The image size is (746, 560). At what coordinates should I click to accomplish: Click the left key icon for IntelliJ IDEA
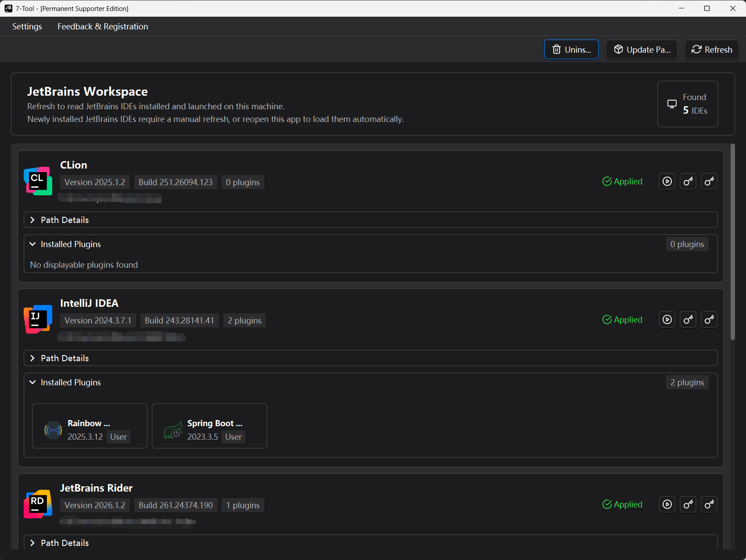coord(688,319)
